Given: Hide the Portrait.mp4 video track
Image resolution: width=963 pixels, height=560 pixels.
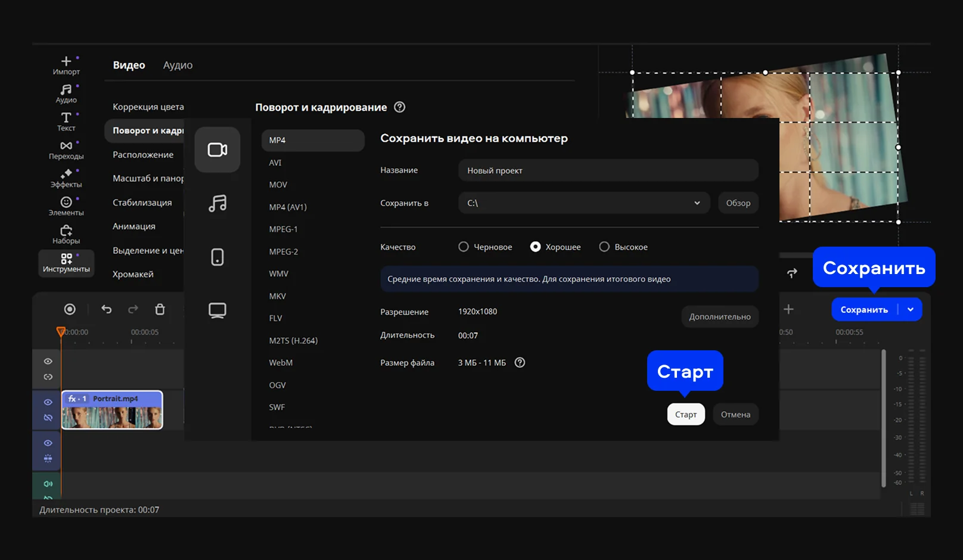Looking at the screenshot, I should (48, 402).
